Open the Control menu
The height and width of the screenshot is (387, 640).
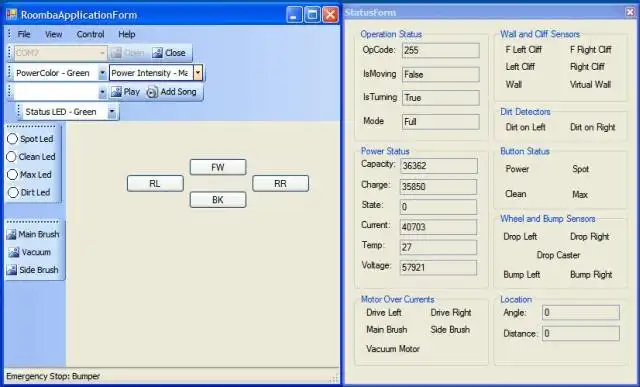pos(90,34)
